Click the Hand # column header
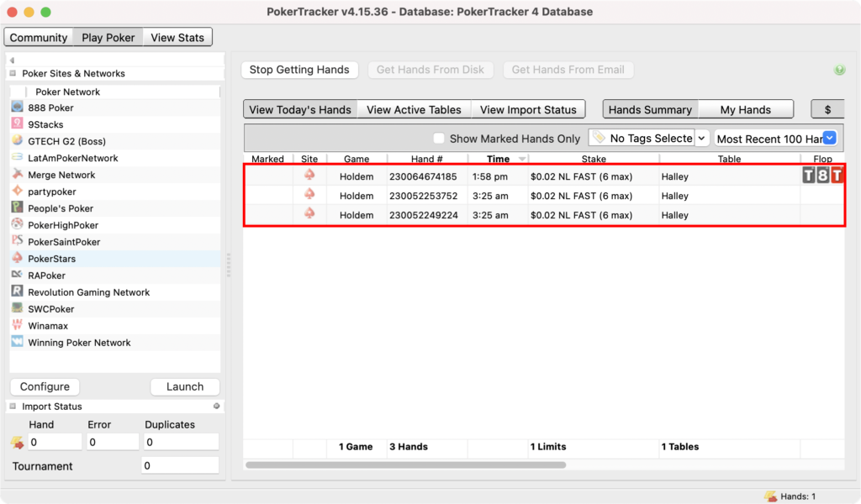Image resolution: width=861 pixels, height=504 pixels. (426, 159)
